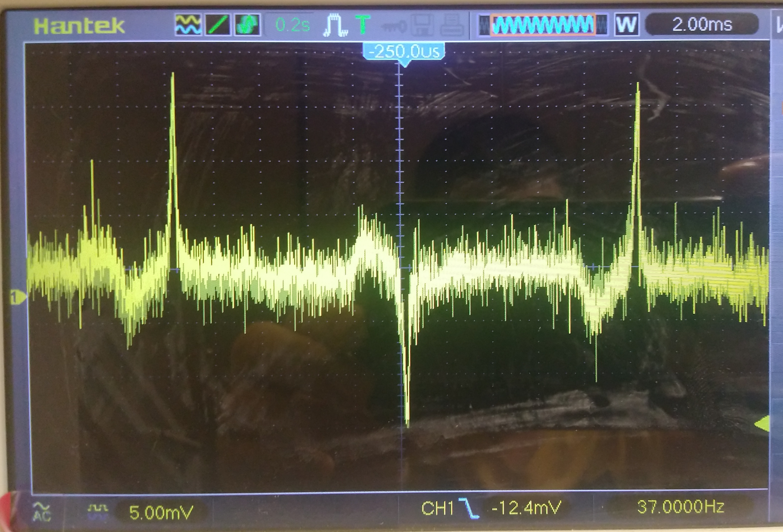Click the green trigger level arrow marker
Screen dimensions: 783x532
[x=762, y=424]
